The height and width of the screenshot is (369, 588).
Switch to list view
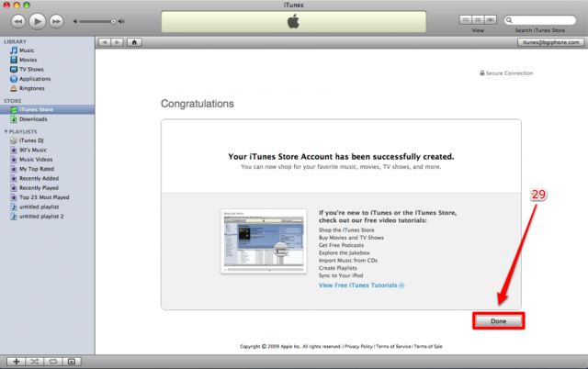468,19
